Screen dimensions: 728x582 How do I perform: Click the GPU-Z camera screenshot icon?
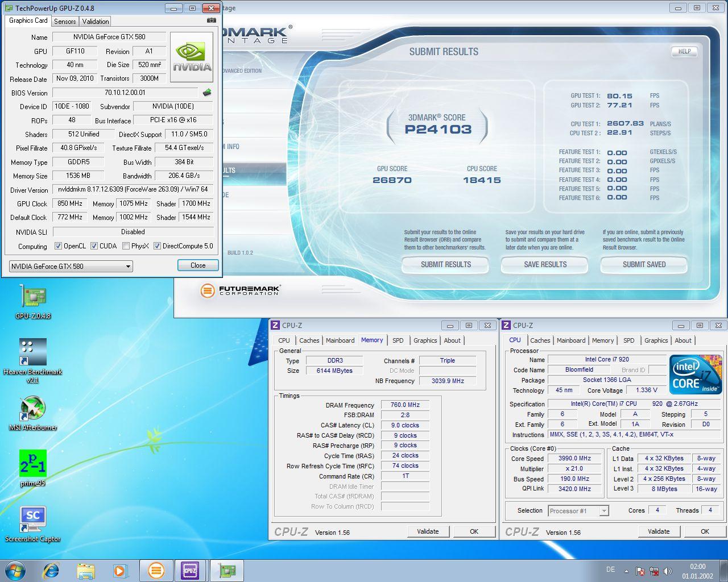pyautogui.click(x=212, y=20)
